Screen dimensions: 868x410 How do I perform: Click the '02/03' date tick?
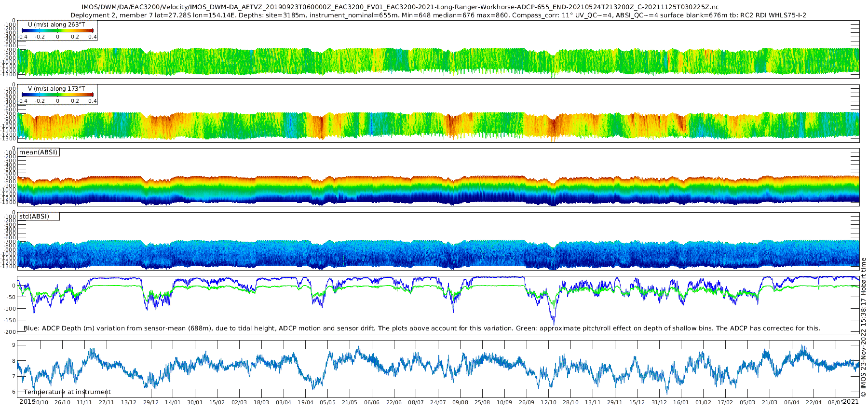click(239, 402)
